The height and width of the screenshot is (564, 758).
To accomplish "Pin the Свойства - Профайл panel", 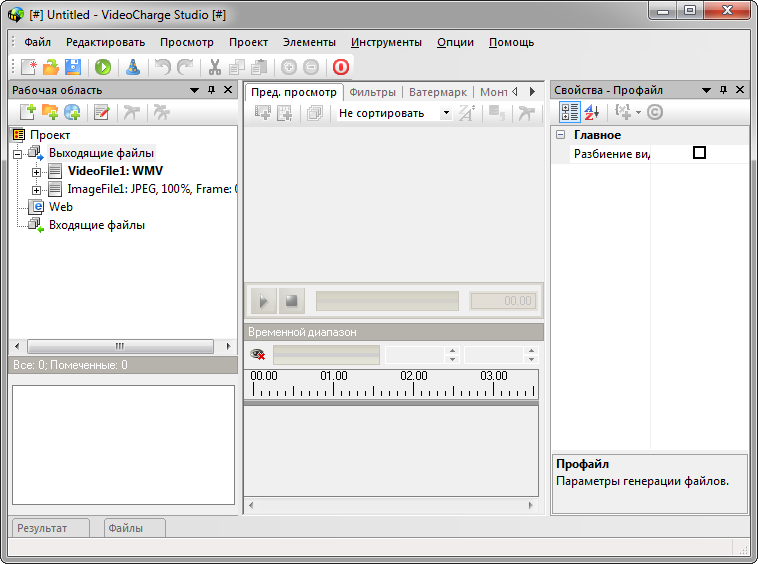I will pyautogui.click(x=723, y=90).
